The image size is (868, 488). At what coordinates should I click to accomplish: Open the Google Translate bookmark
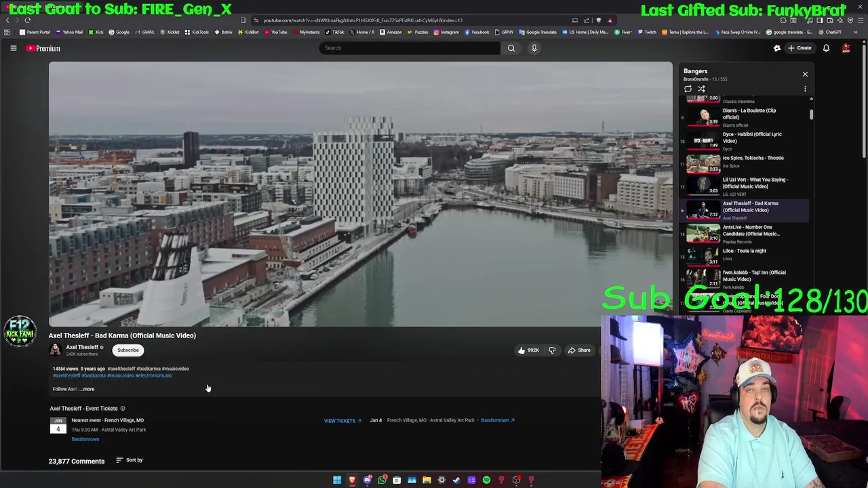(538, 32)
